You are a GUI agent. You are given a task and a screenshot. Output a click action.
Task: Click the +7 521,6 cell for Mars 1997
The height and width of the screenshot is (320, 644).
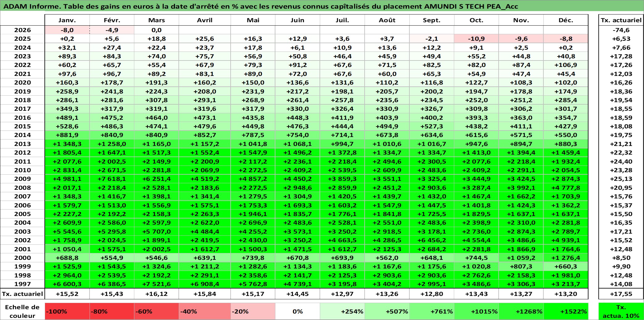(157, 284)
